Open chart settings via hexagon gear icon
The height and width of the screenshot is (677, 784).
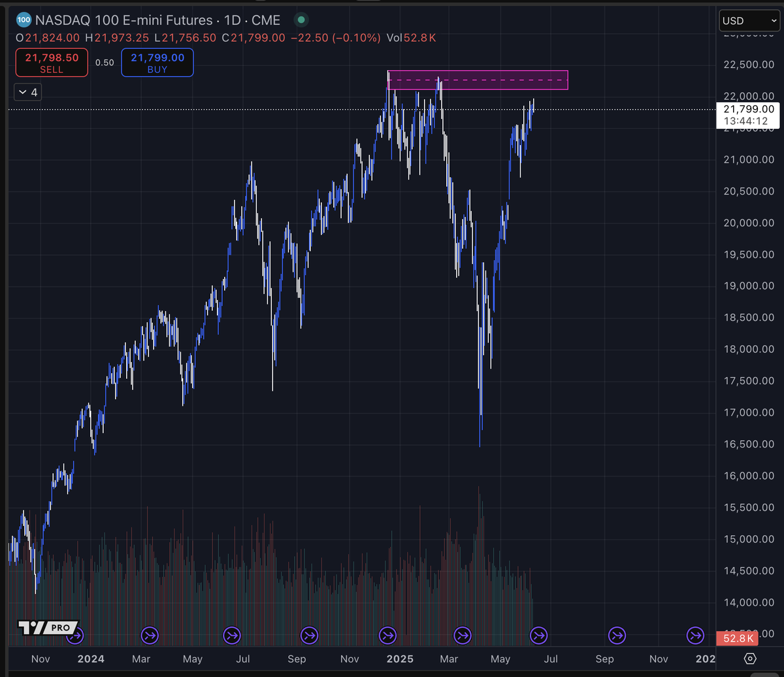tap(750, 658)
